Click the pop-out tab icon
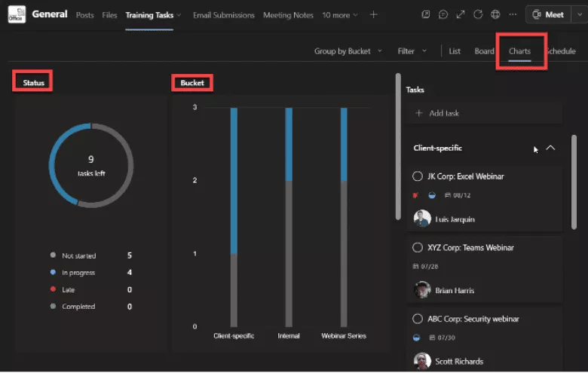This screenshot has width=588, height=373. coord(426,14)
